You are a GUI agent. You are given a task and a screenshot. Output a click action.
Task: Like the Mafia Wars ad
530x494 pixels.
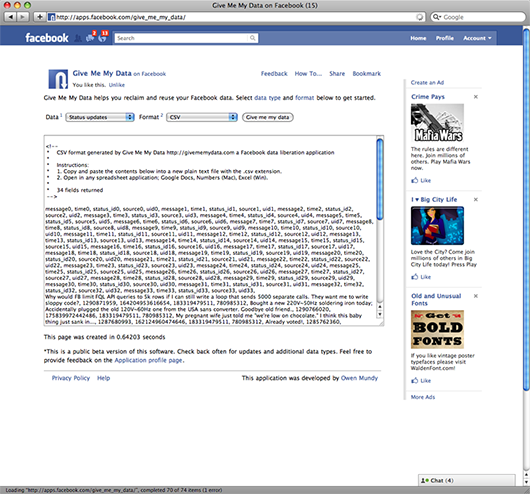point(421,181)
